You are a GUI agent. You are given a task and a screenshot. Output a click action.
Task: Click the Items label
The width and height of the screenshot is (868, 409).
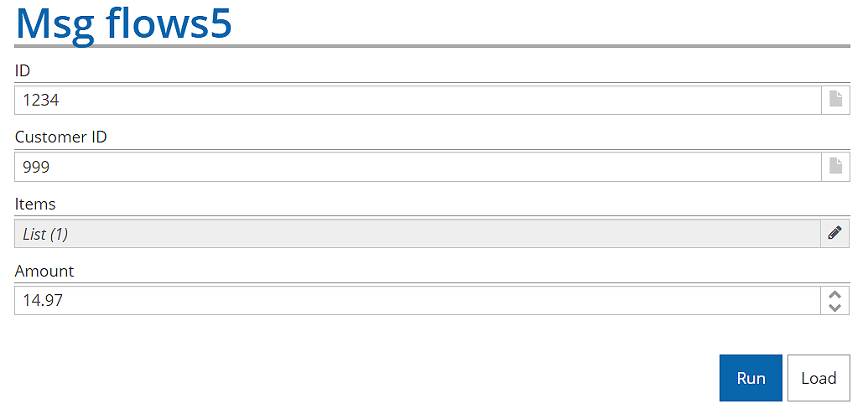tap(35, 204)
